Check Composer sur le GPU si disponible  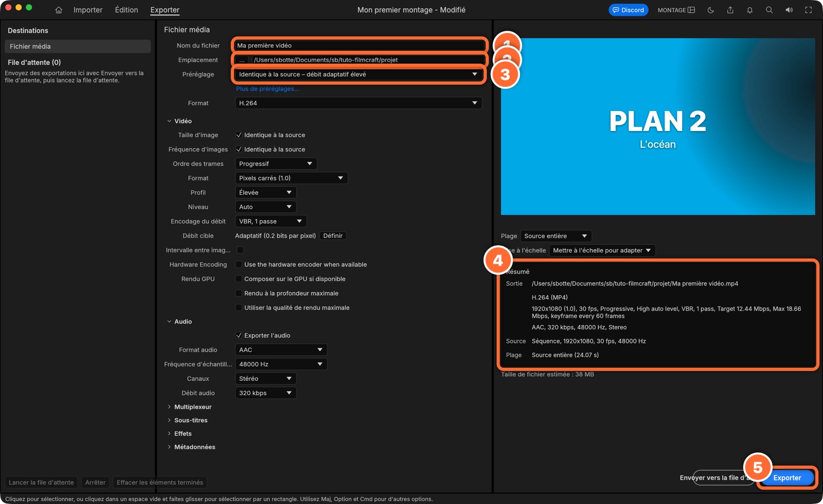pos(239,279)
